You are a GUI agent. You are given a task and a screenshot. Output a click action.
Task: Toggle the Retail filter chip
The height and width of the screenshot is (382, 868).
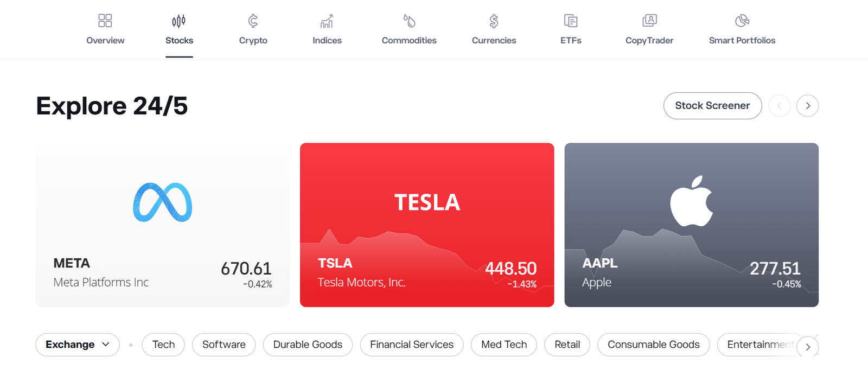(x=566, y=345)
